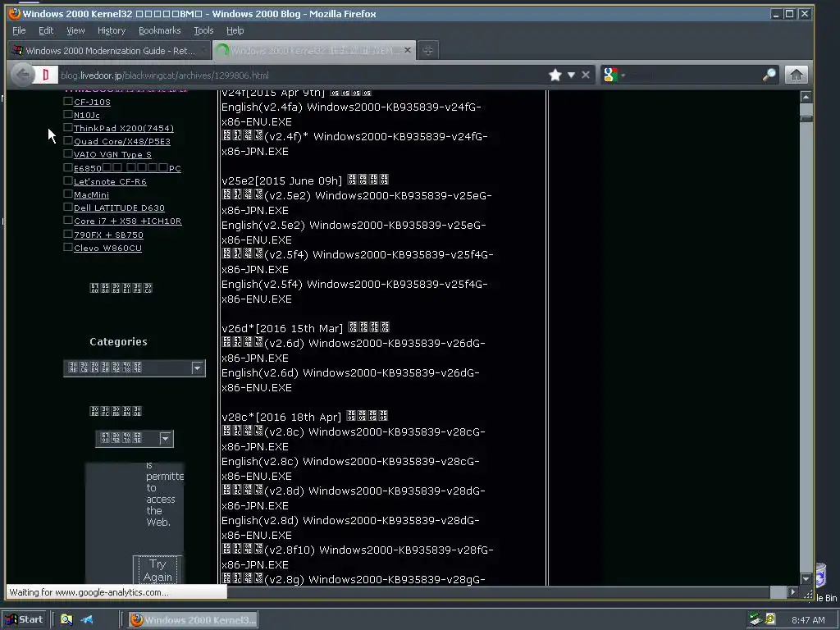Switch to Windows 2000 Modernization Guide tab
The width and height of the screenshot is (840, 630).
click(110, 50)
